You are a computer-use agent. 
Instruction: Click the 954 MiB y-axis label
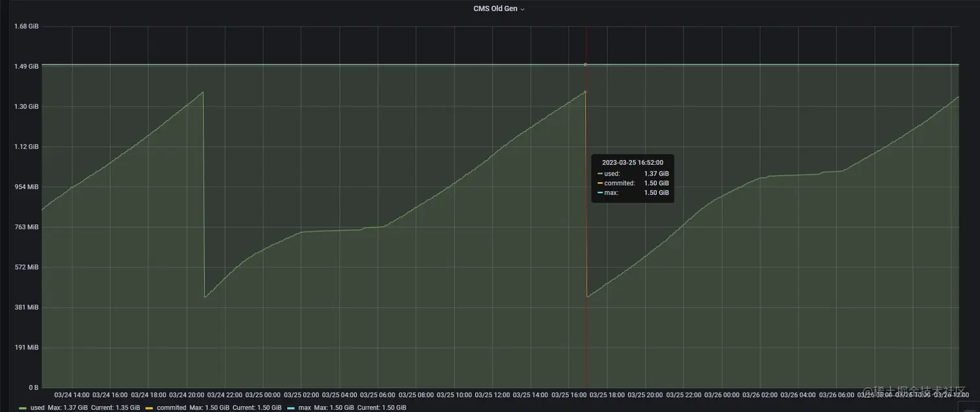tap(27, 187)
